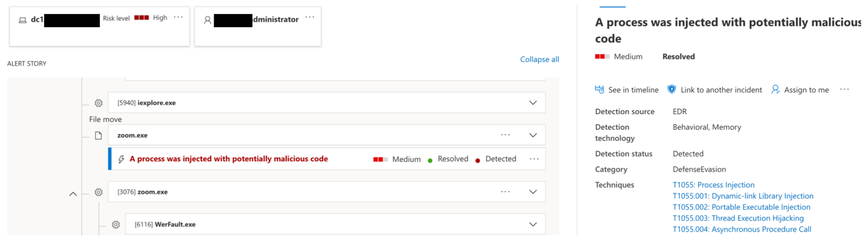Click the shield icon for linking incidents
This screenshot has height=242, width=868.
coord(671,89)
